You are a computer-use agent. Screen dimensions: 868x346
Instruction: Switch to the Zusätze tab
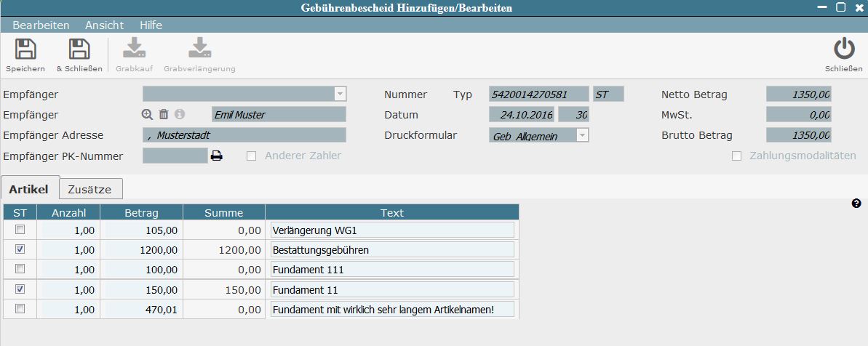89,189
